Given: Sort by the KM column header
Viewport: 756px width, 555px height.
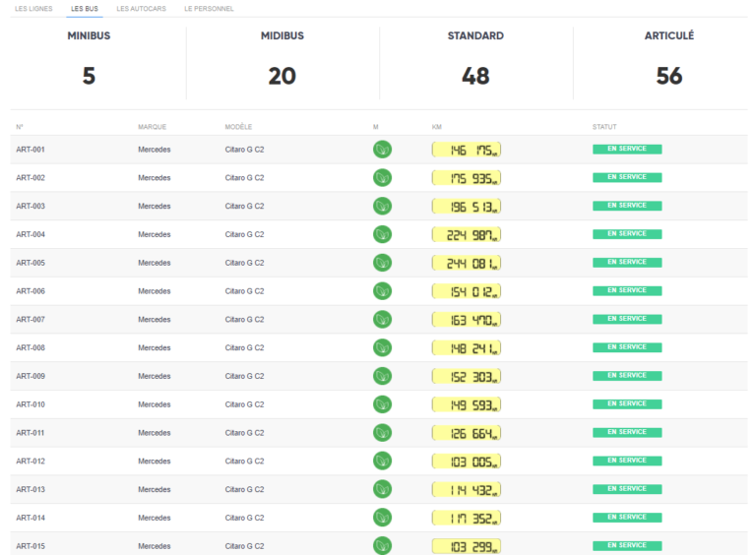Looking at the screenshot, I should (436, 127).
